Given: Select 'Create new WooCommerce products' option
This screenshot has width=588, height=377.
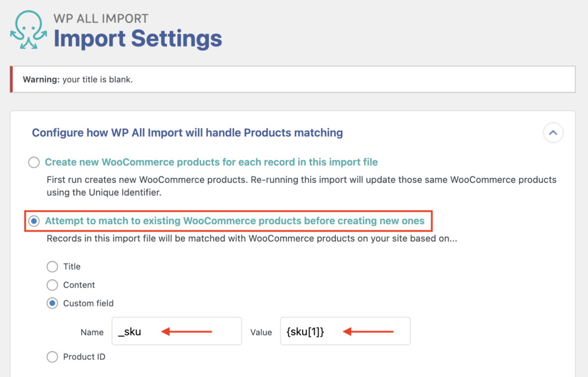Looking at the screenshot, I should (33, 162).
